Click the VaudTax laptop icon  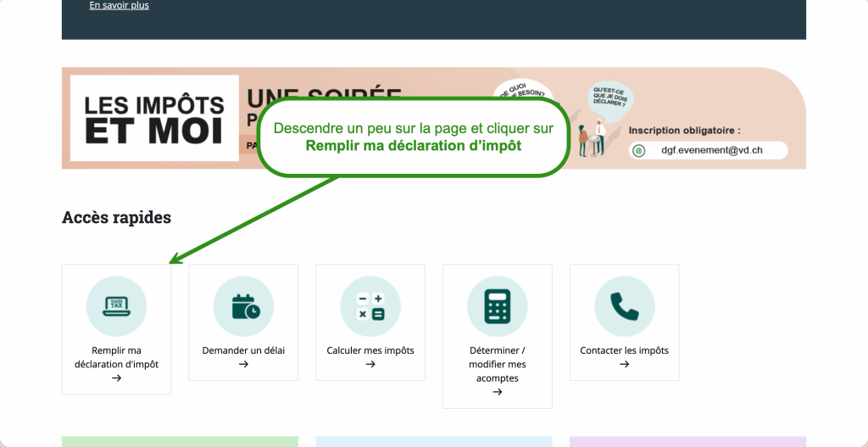(x=116, y=306)
